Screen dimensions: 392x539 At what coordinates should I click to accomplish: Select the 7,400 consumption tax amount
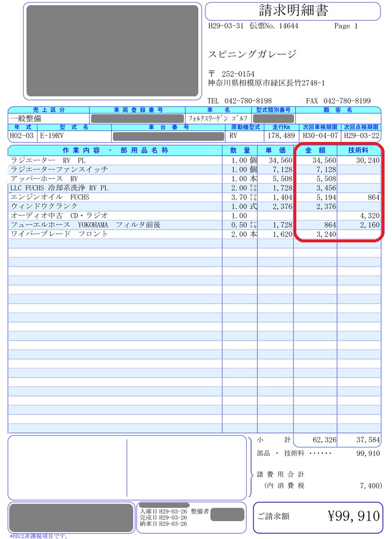[368, 486]
